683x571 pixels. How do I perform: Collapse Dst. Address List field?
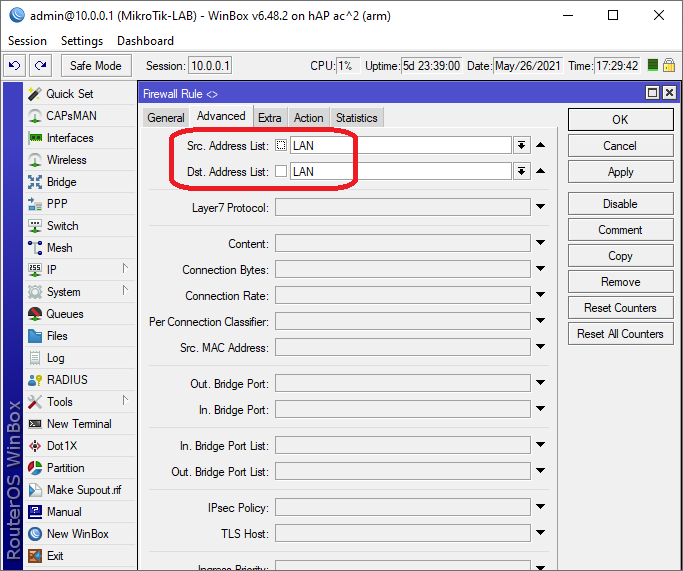[x=541, y=171]
